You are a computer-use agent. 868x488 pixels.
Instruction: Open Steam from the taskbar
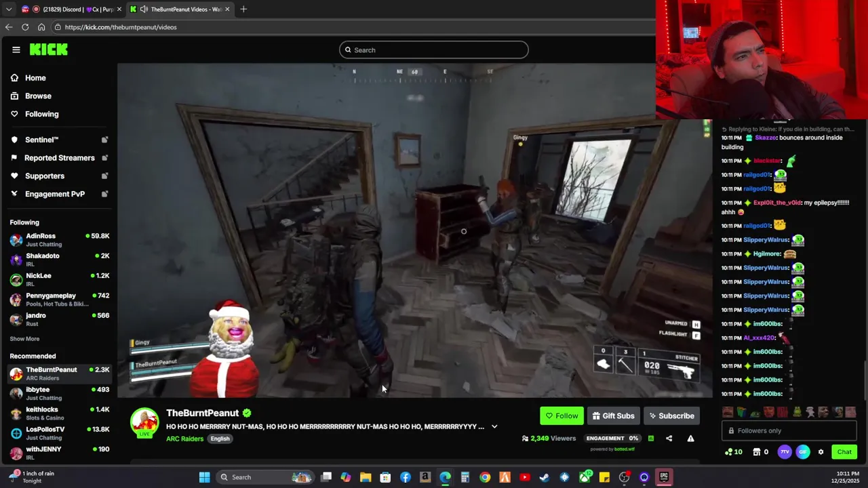point(544,477)
